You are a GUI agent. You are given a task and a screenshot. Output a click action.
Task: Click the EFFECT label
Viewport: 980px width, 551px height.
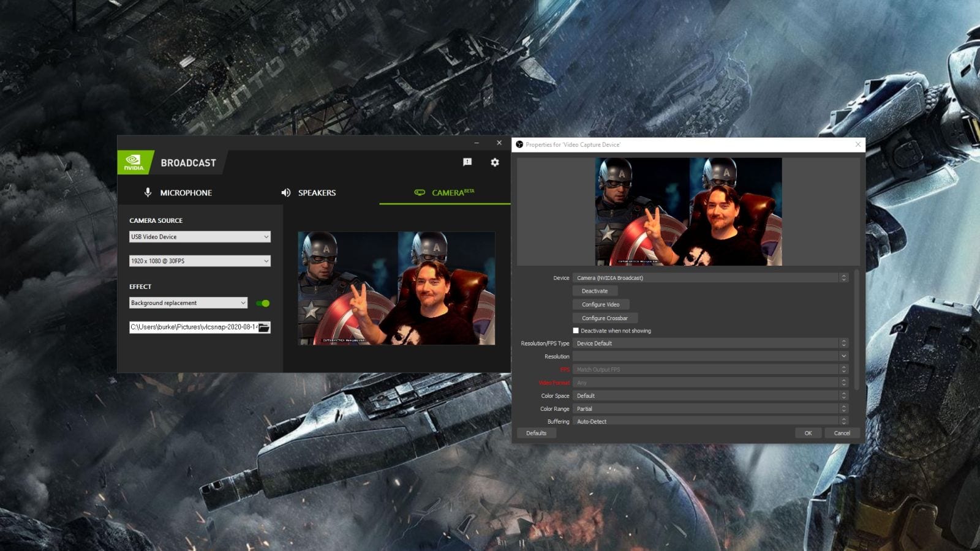point(140,287)
